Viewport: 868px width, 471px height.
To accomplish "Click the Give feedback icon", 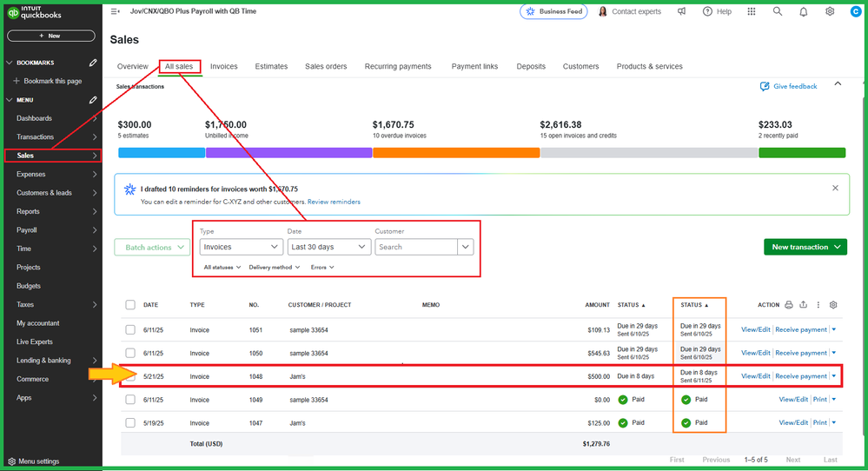I will [x=765, y=86].
